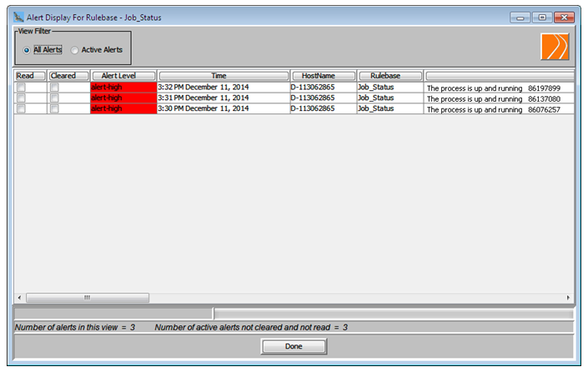The image size is (588, 372).
Task: Click the time cell 3:31 PM December 11, 2014
Action: click(x=224, y=98)
